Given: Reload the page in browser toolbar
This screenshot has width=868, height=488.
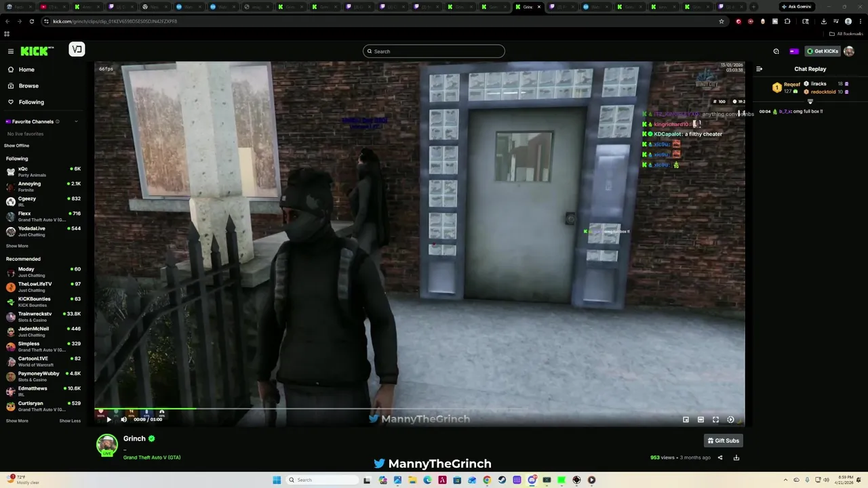Looking at the screenshot, I should pyautogui.click(x=32, y=21).
